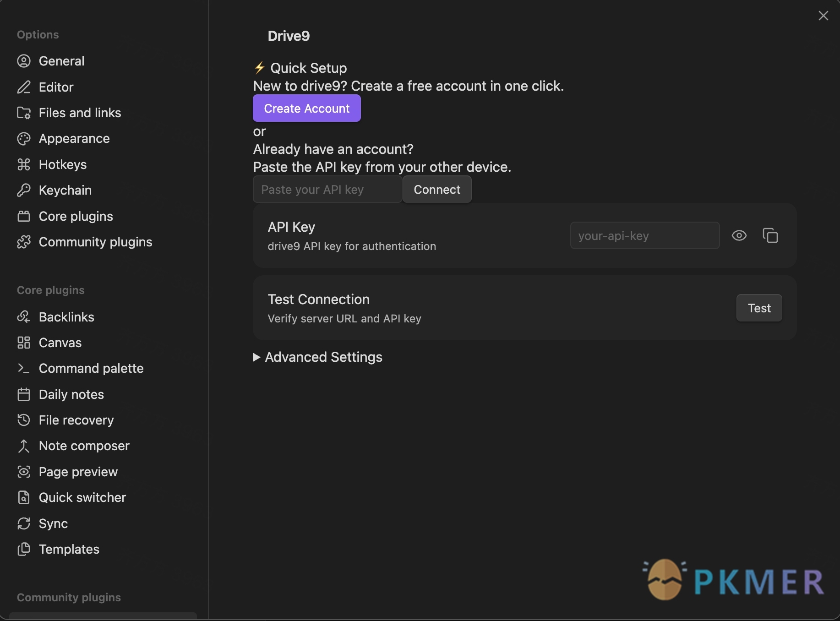Screen dimensions: 840x621
Task: Click the File recovery clock icon
Action: point(24,420)
